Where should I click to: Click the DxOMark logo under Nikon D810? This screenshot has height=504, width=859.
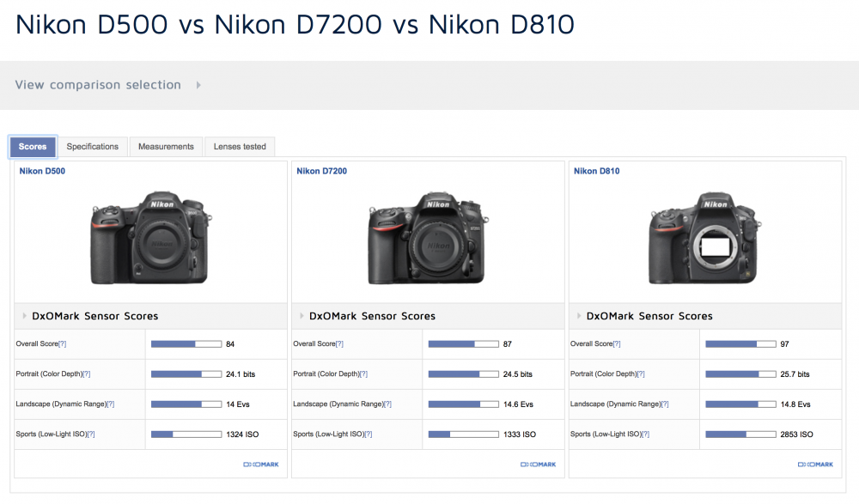pyautogui.click(x=815, y=465)
